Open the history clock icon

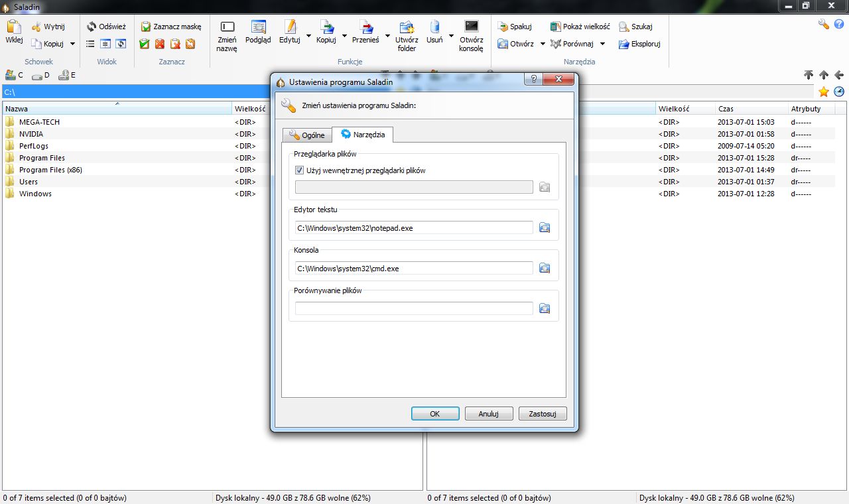tap(839, 92)
